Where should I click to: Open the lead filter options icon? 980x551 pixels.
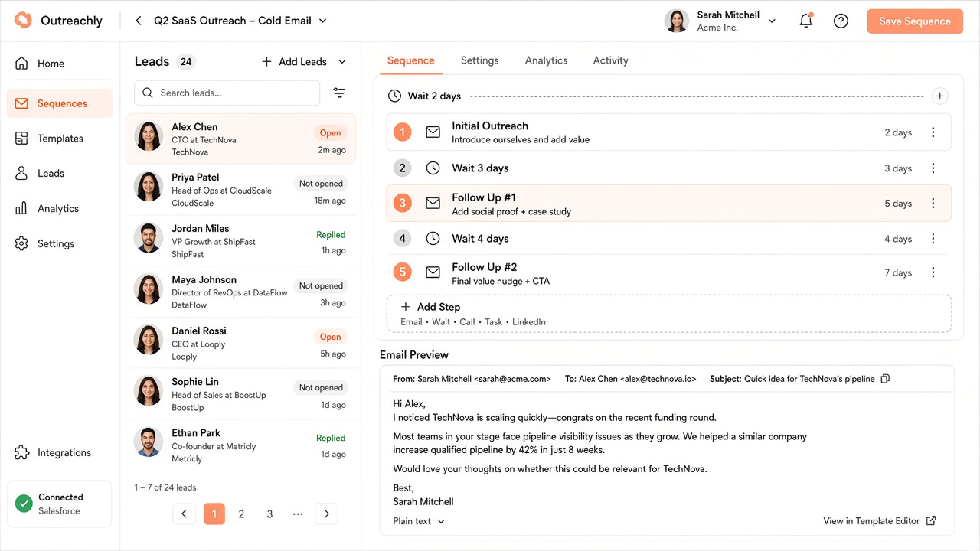(x=339, y=93)
